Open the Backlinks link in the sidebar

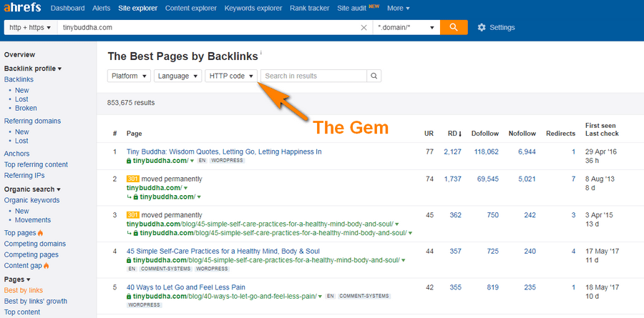point(19,79)
